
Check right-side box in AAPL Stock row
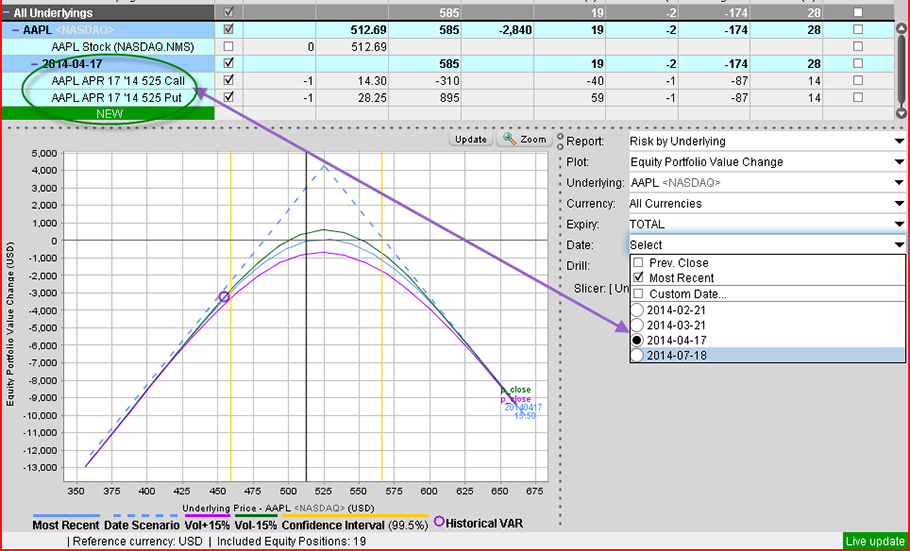858,46
